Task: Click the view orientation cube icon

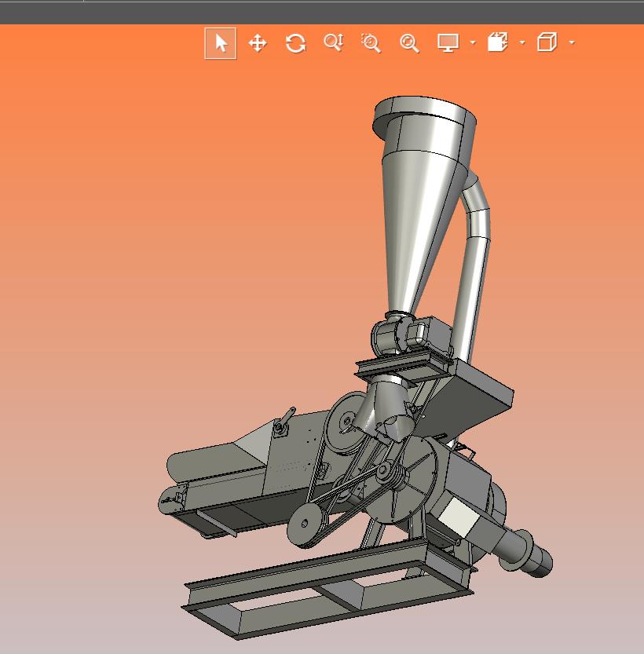Action: coord(547,42)
